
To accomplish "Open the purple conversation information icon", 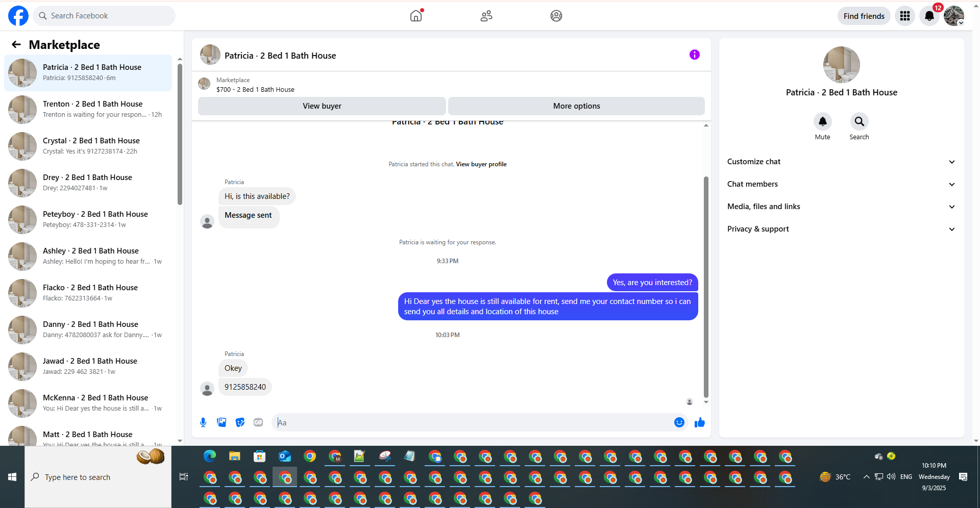I will [x=695, y=55].
